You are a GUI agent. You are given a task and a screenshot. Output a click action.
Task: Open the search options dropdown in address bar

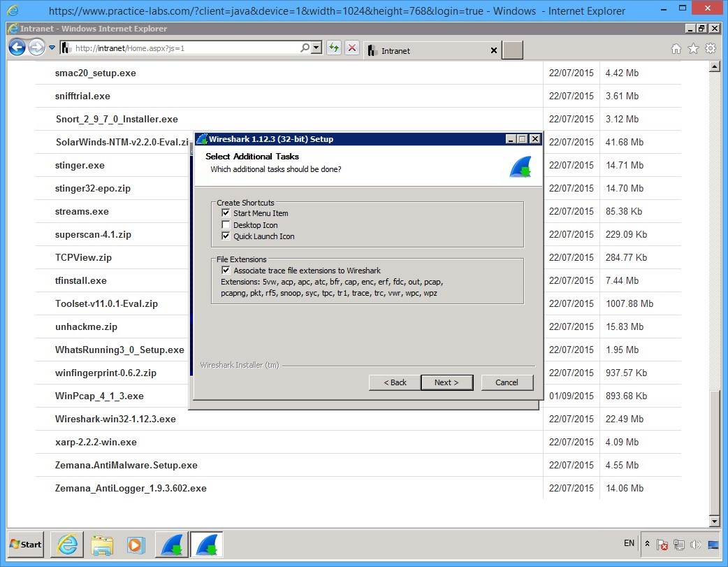pos(315,48)
